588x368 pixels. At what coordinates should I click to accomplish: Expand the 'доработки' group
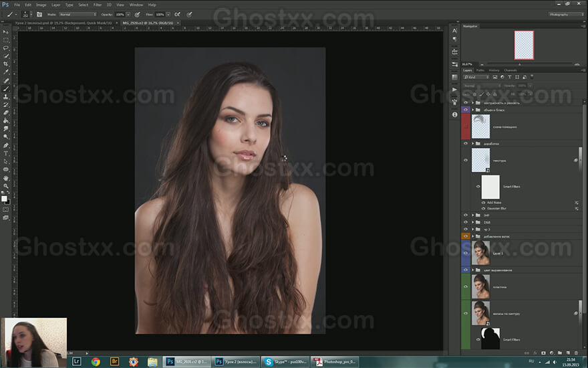coord(473,143)
